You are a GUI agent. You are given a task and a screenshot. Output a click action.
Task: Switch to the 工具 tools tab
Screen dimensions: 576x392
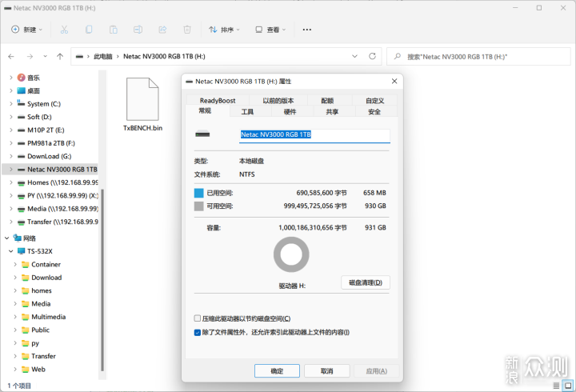pyautogui.click(x=247, y=112)
